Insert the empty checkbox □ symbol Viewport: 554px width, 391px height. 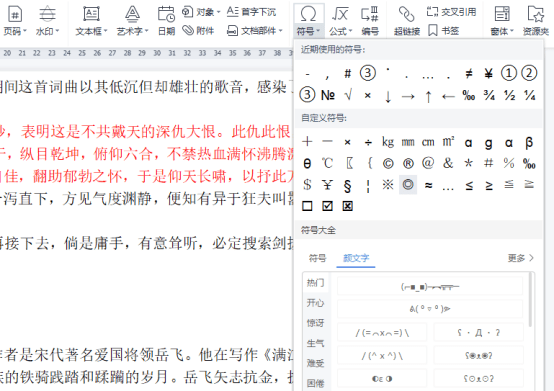point(307,206)
